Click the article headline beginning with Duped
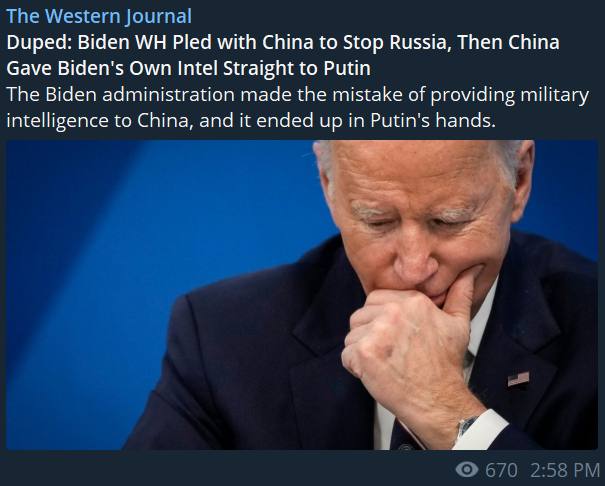Image resolution: width=605 pixels, height=486 pixels. (283, 55)
